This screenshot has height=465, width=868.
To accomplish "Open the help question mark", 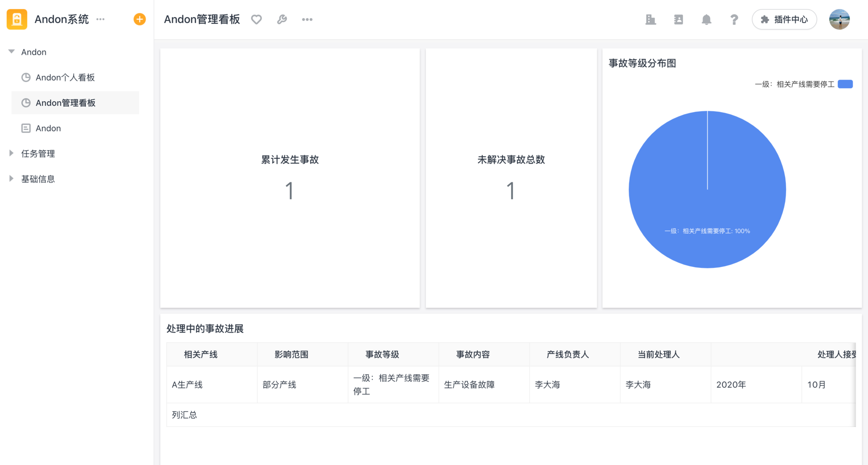I will coord(734,19).
